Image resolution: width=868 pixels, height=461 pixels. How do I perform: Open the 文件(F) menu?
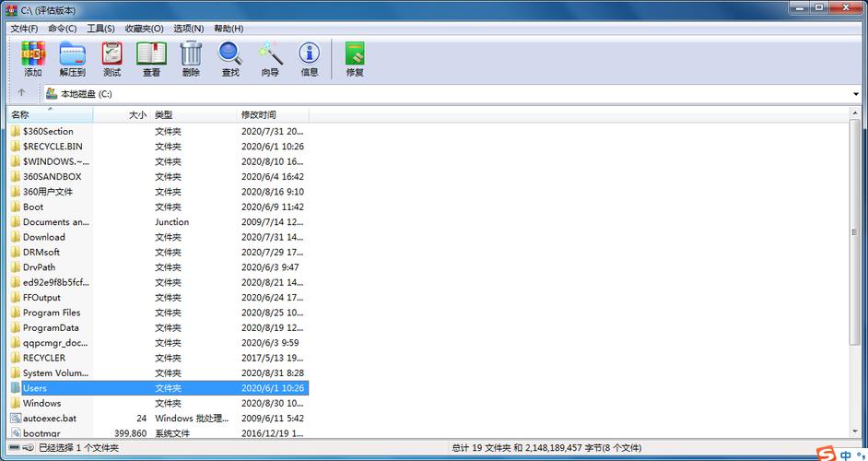(x=24, y=29)
